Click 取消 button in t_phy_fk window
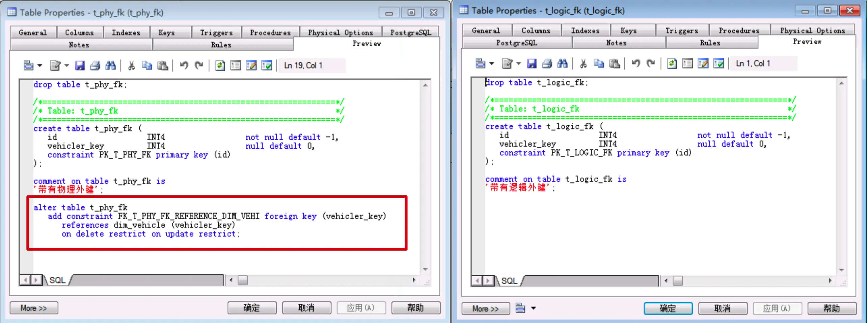Viewport: 868px width, 323px height. tap(306, 308)
